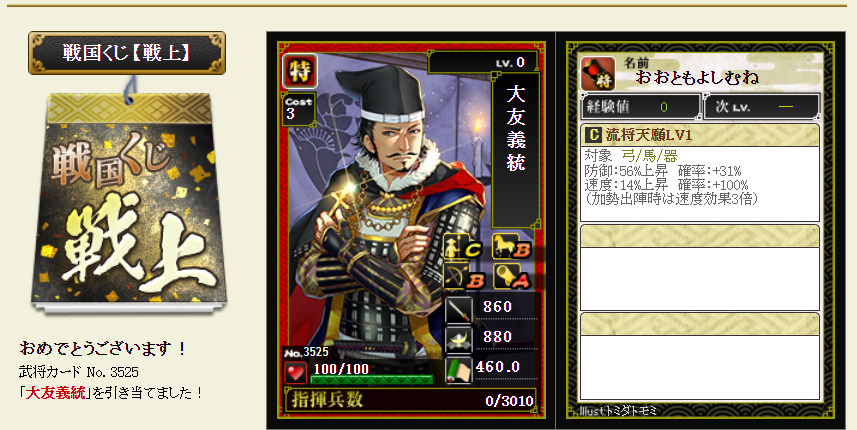857x430 pixels.
Task: Click the 指揮兵数 0/3010 troop bar
Action: pyautogui.click(x=410, y=400)
